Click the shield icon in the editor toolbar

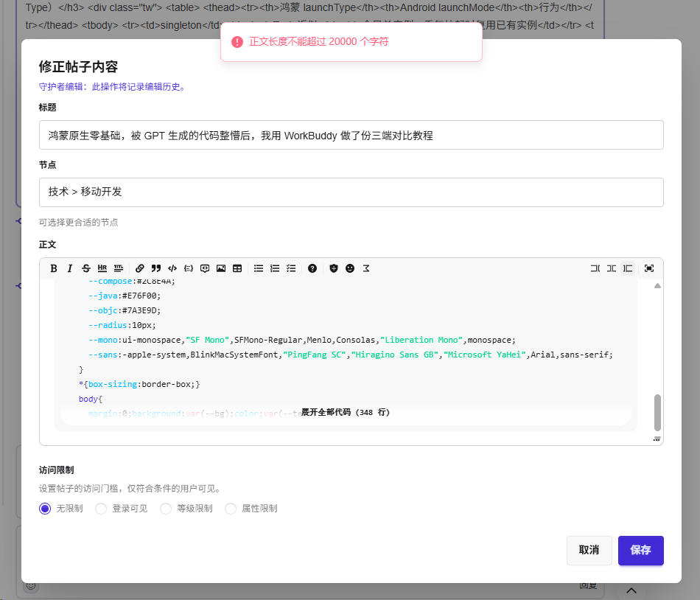click(334, 268)
